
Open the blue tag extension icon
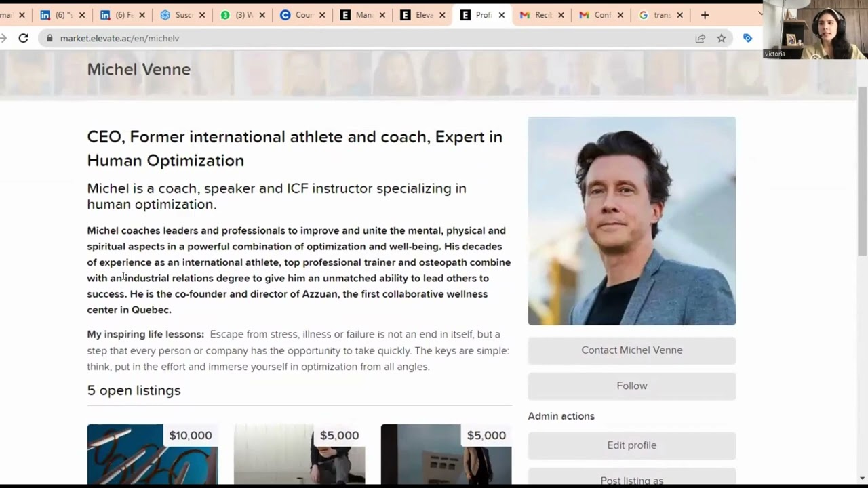(x=747, y=39)
